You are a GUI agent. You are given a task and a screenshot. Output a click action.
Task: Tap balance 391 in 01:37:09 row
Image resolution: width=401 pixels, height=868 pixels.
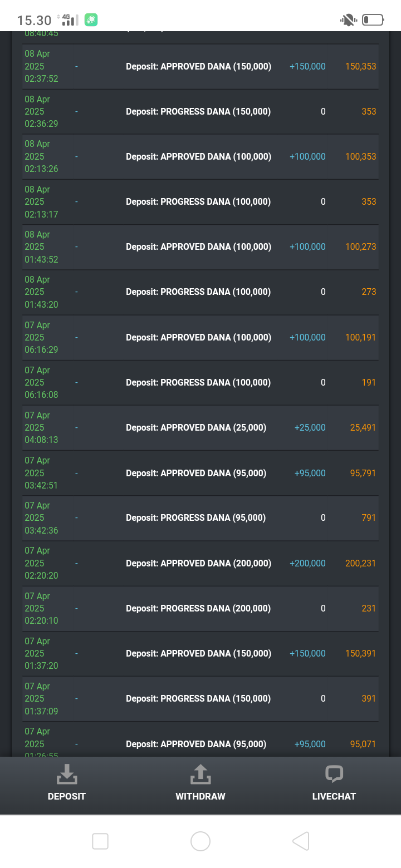(x=369, y=698)
